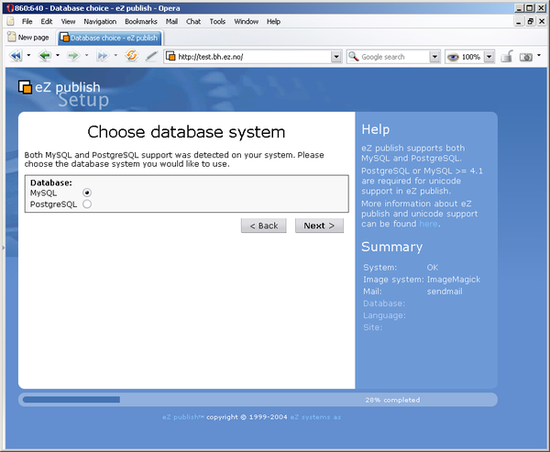Click the page icon left of File menu

click(x=11, y=21)
